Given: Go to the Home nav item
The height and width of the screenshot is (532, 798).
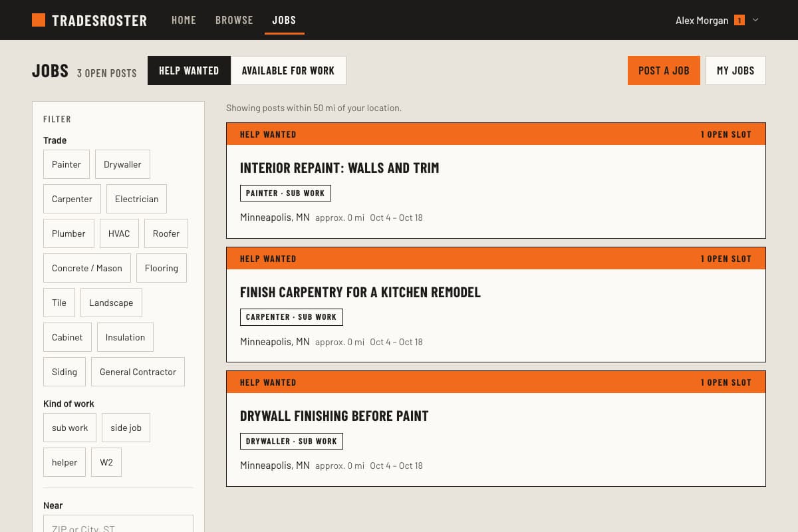Looking at the screenshot, I should pos(184,20).
